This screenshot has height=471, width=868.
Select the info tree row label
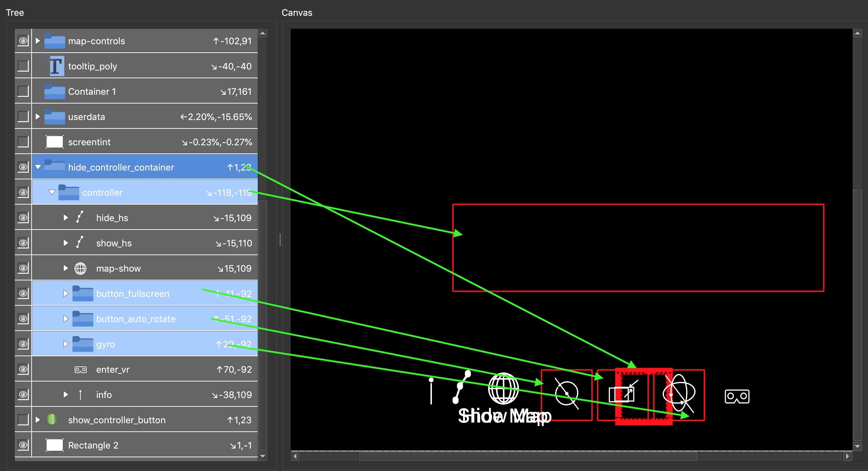click(x=104, y=395)
